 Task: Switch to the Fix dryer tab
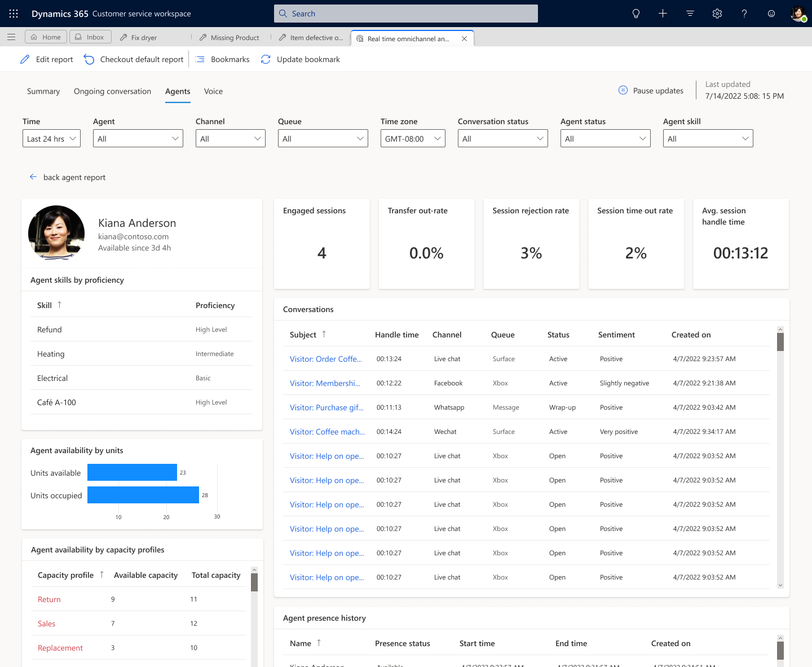(139, 38)
